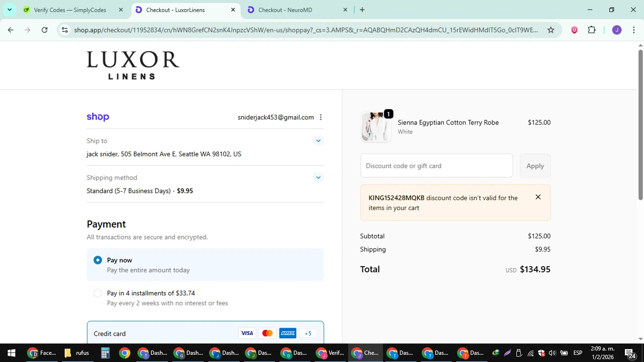Open a new browser tab

[x=362, y=9]
